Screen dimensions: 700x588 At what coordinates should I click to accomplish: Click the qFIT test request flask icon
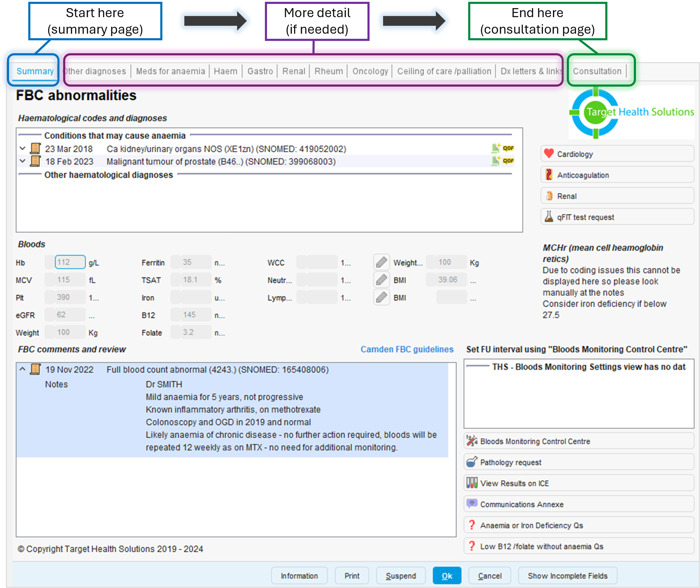[x=549, y=217]
